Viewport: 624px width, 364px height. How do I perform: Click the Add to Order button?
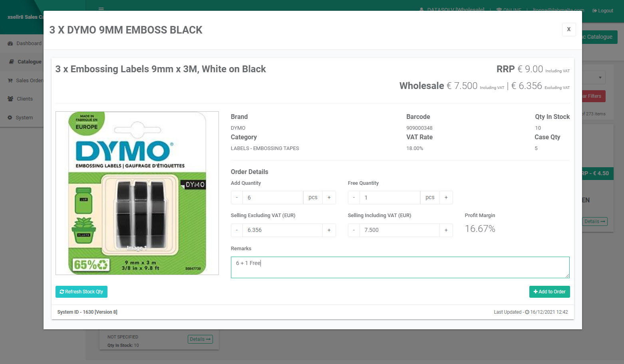[550, 292]
